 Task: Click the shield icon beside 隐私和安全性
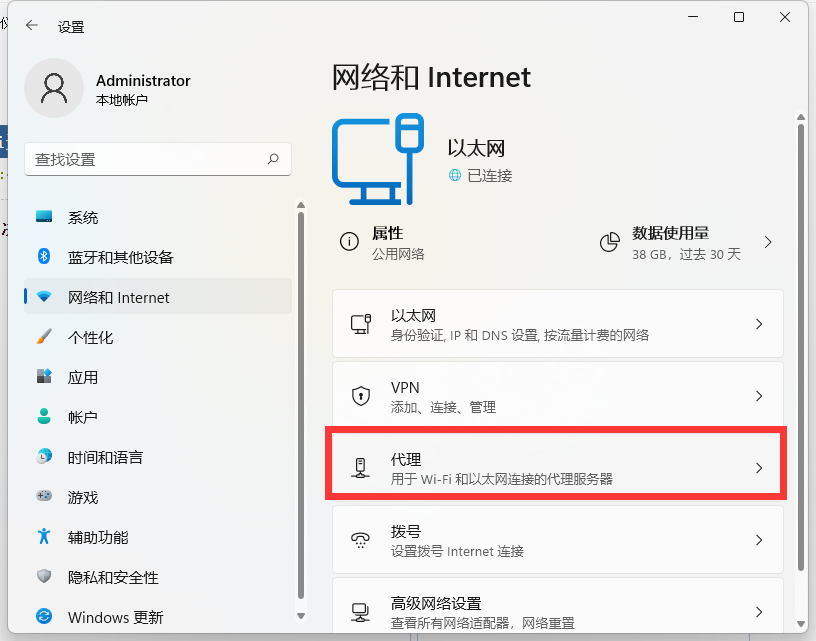(44, 576)
